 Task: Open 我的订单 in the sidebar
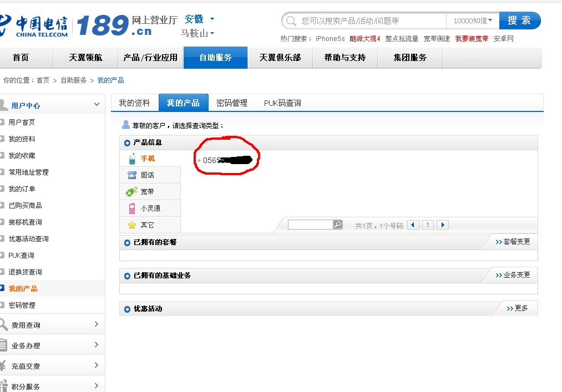(x=22, y=189)
